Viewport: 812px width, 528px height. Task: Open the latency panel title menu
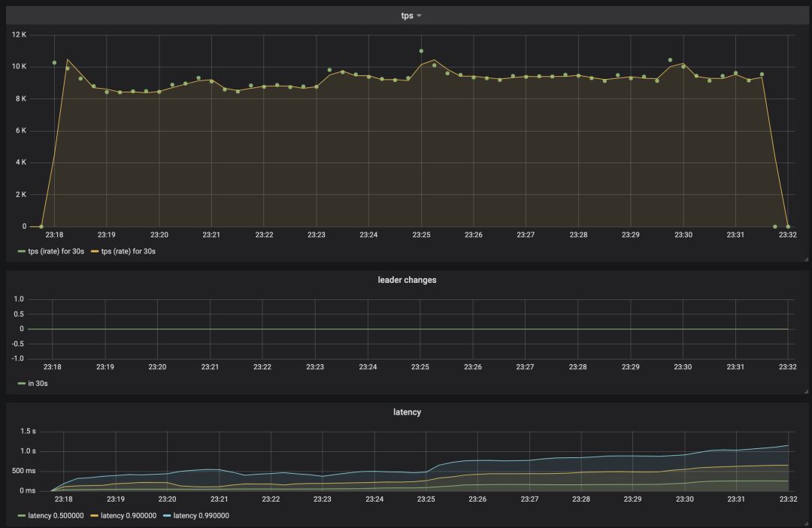click(407, 412)
